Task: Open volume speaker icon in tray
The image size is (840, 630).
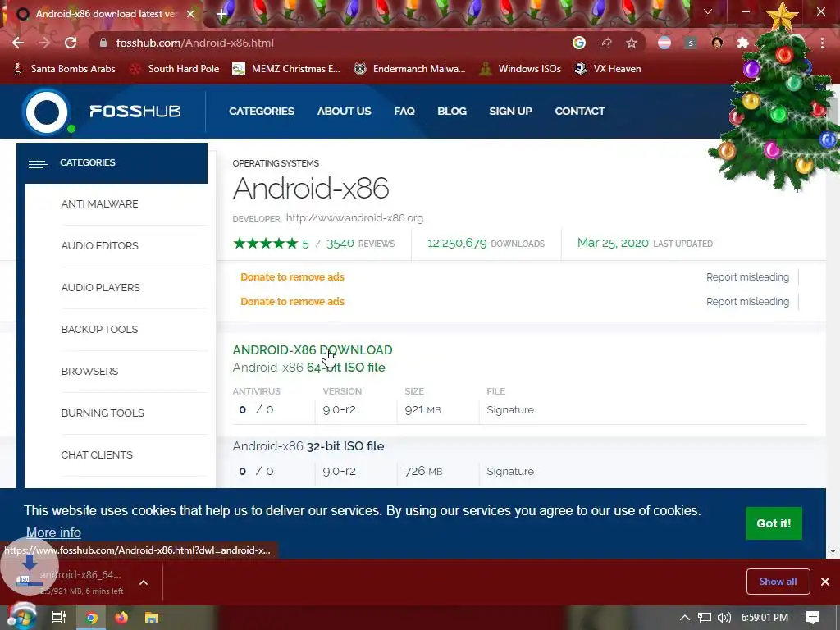Action: 724,618
